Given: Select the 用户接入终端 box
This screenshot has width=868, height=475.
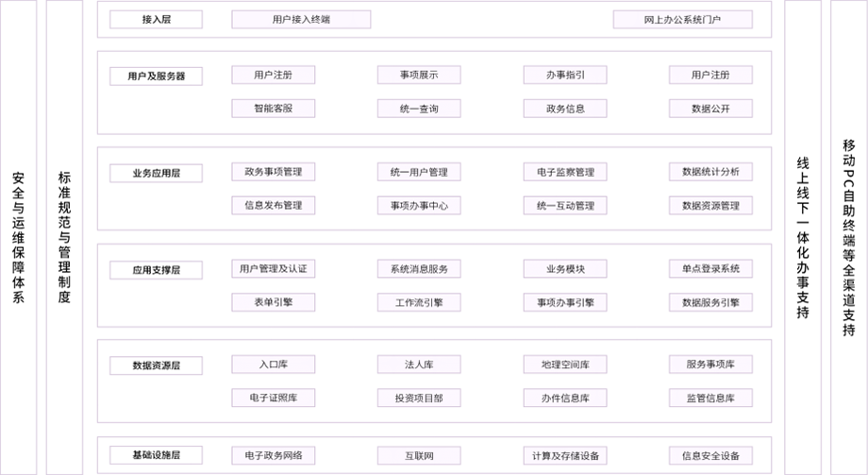Looking at the screenshot, I should point(301,20).
